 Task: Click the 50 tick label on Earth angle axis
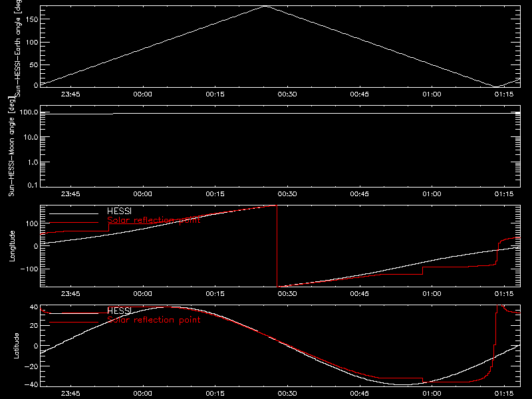click(34, 65)
